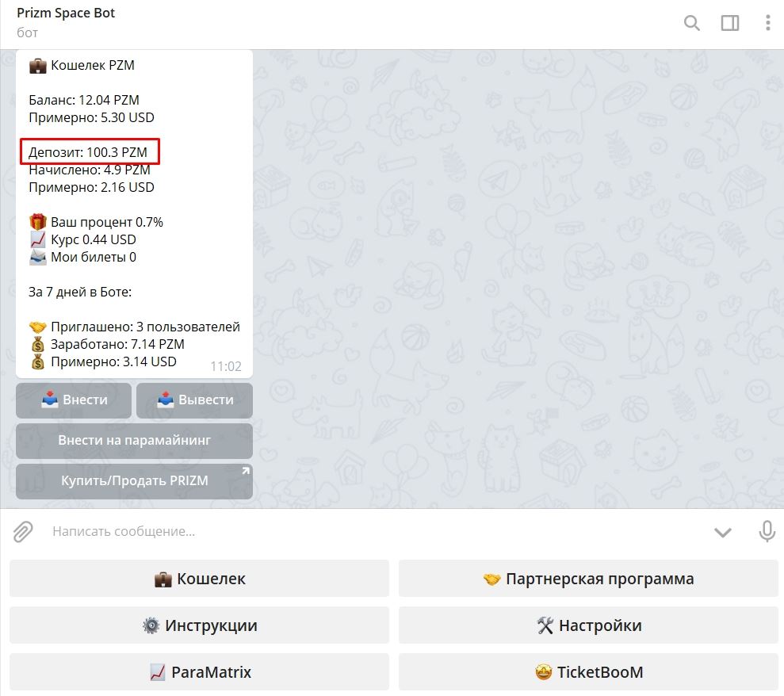Image resolution: width=784 pixels, height=696 pixels.
Task: Click the Примерно: 3.14 USD line
Action: (x=102, y=362)
